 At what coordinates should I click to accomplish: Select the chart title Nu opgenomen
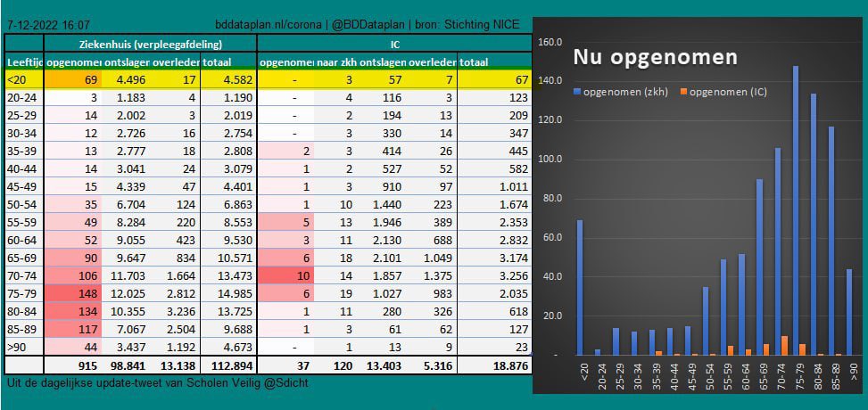coord(655,58)
